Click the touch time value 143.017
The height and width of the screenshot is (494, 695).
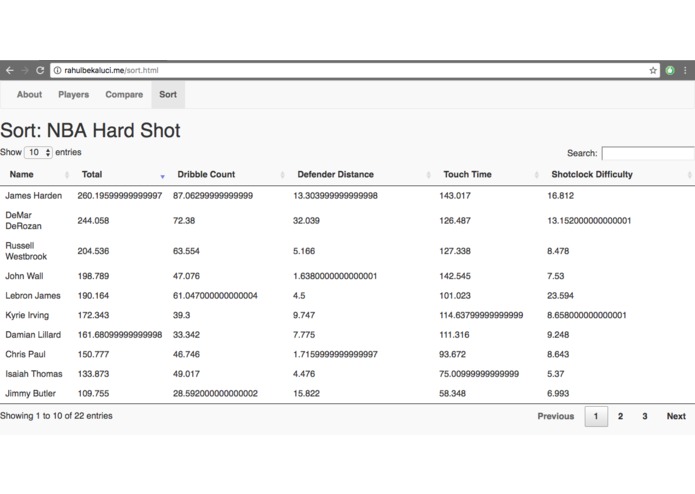455,196
